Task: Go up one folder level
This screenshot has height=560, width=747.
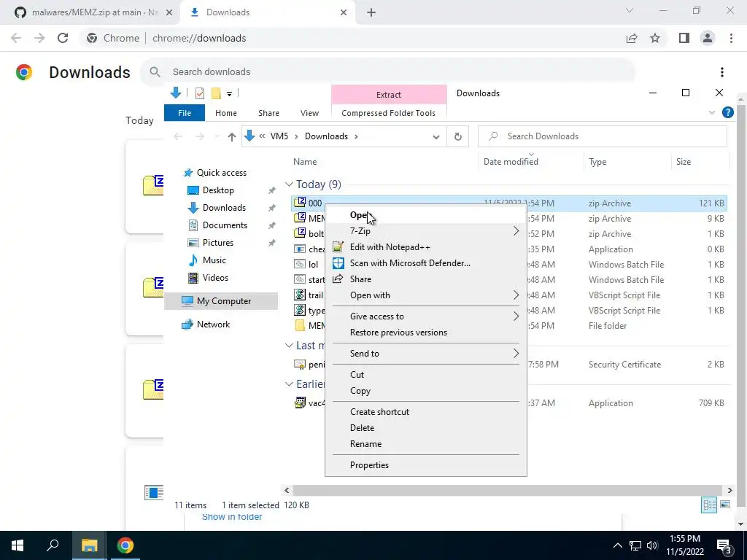Action: click(231, 136)
